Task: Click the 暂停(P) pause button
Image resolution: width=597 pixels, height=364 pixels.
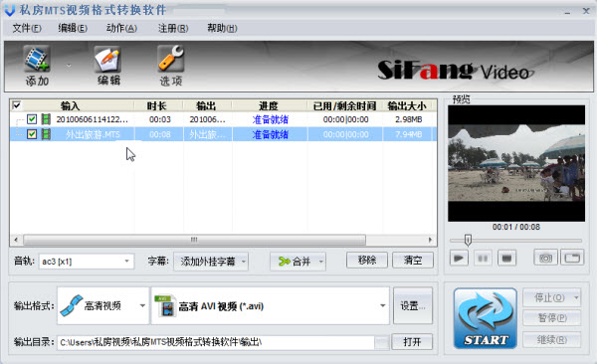Action: coord(552,318)
